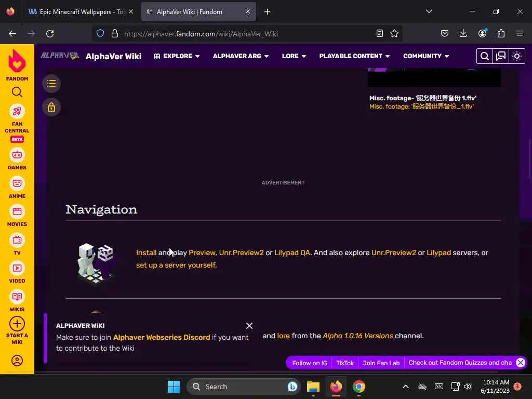The height and width of the screenshot is (399, 532).
Task: Open the Lilypad QA link
Action: click(292, 253)
